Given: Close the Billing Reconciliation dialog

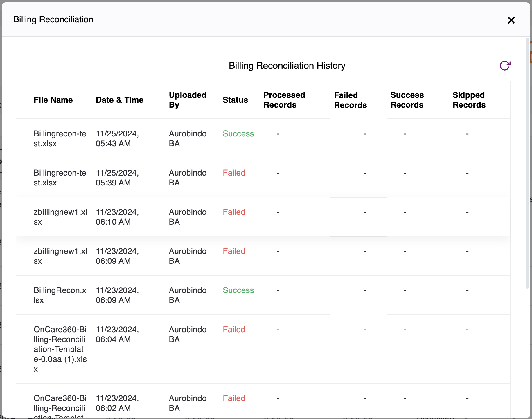Looking at the screenshot, I should pos(511,20).
